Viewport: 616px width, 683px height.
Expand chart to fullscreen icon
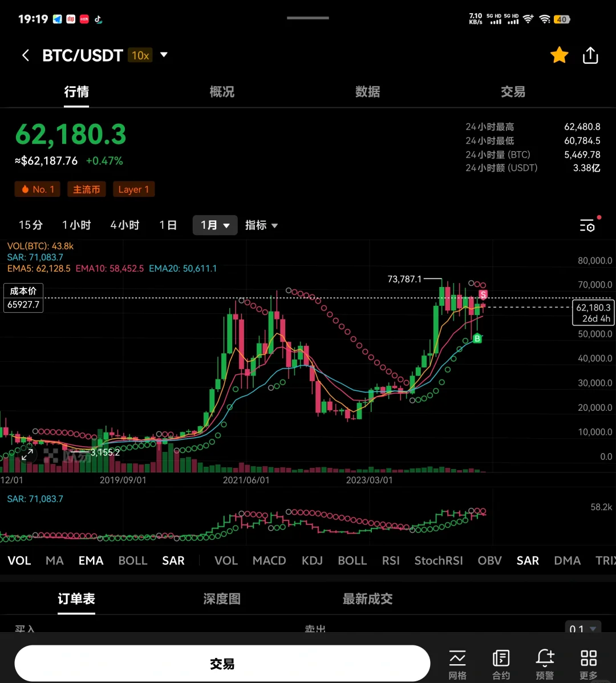27,455
